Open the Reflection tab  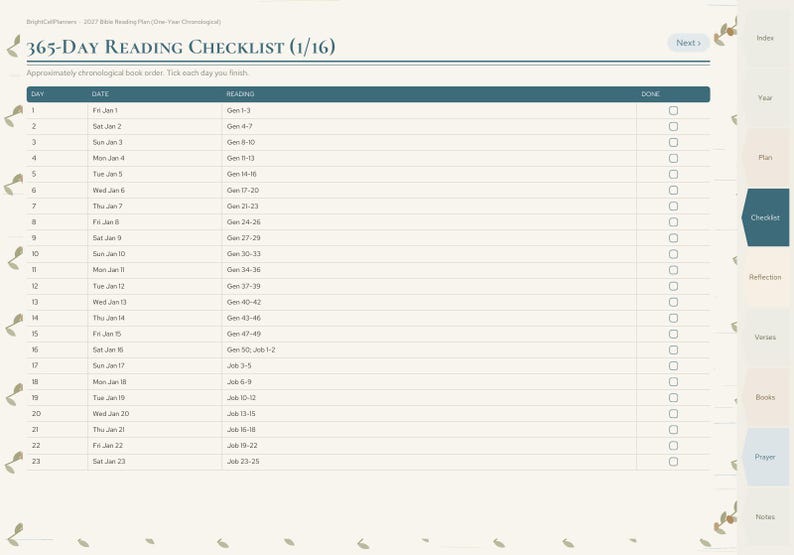coord(765,278)
